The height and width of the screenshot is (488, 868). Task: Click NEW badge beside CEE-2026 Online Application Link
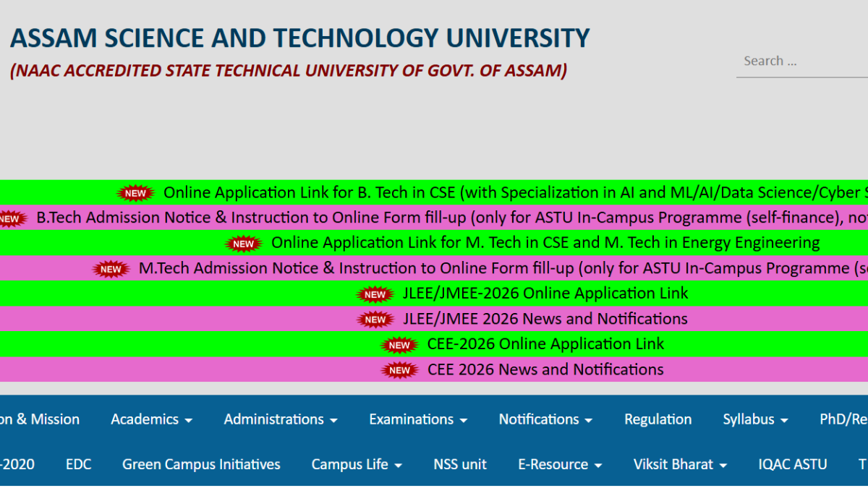(399, 345)
